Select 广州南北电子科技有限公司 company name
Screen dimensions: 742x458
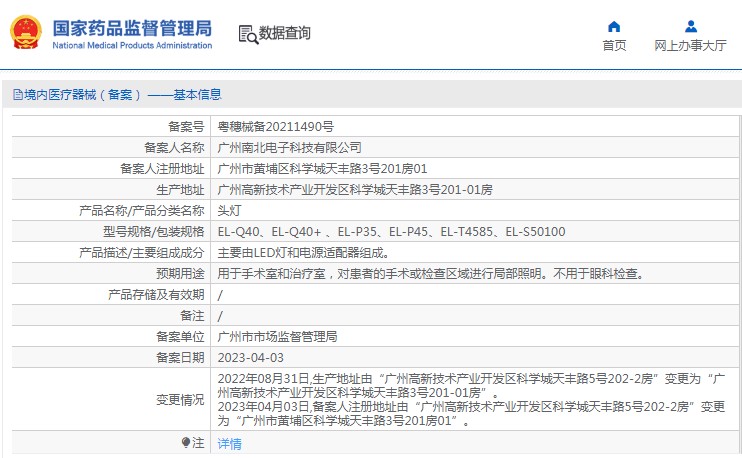point(290,148)
